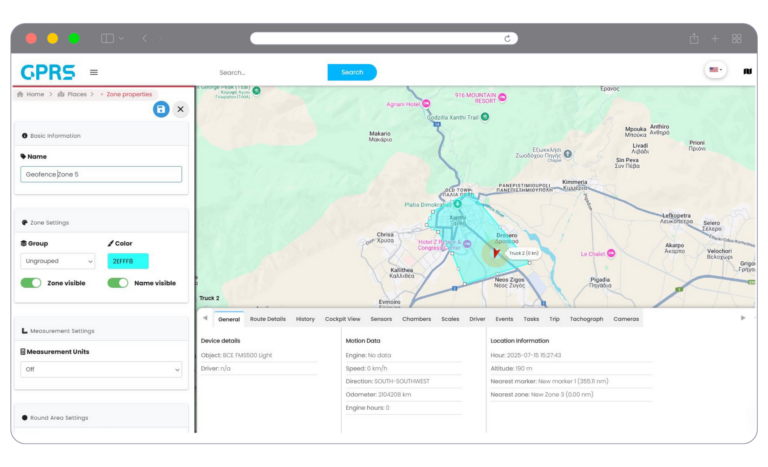
Task: Click browser forward arrow
Action: pos(160,38)
